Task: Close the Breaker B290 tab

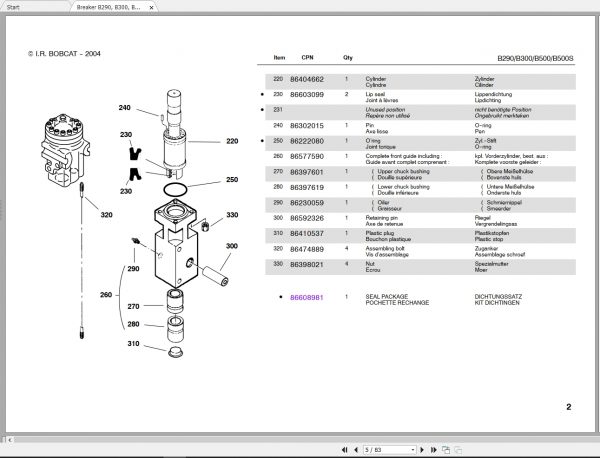Action: [152, 7]
